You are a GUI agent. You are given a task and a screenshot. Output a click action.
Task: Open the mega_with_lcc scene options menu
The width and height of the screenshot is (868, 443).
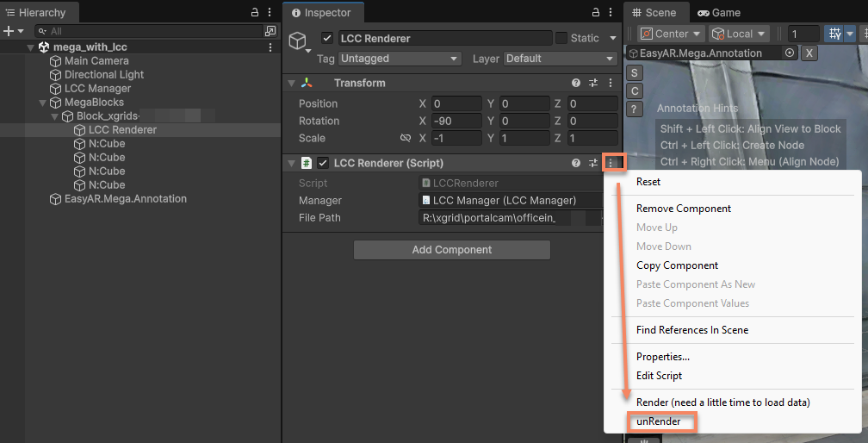click(x=270, y=47)
